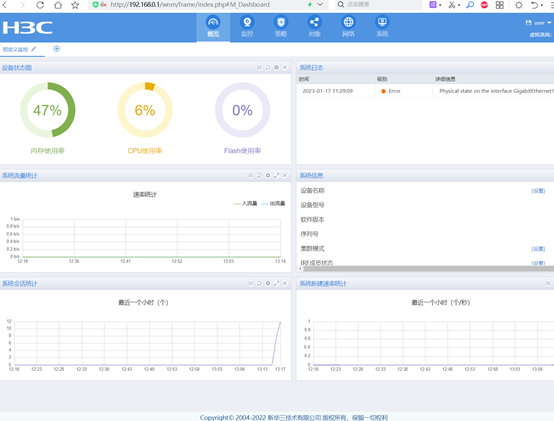
Task: Click the H3C logo
Action: pyautogui.click(x=28, y=28)
